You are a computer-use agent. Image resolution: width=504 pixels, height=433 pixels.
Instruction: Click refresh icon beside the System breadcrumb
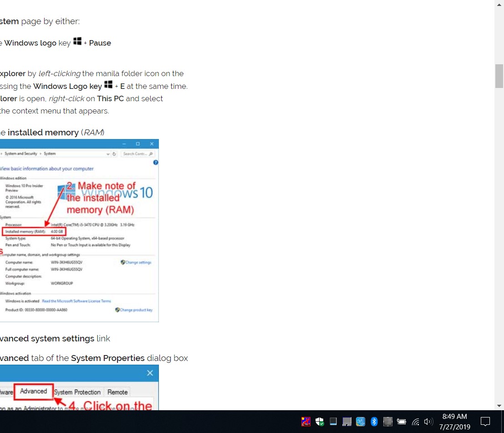(x=114, y=154)
